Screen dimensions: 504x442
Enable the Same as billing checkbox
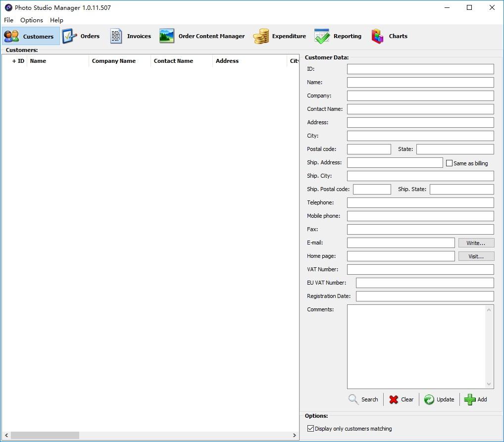(x=450, y=163)
